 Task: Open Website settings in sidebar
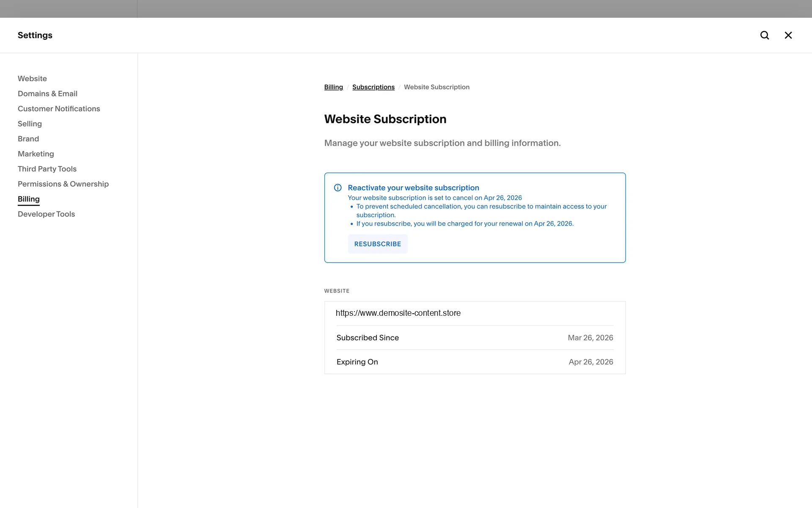(x=32, y=79)
